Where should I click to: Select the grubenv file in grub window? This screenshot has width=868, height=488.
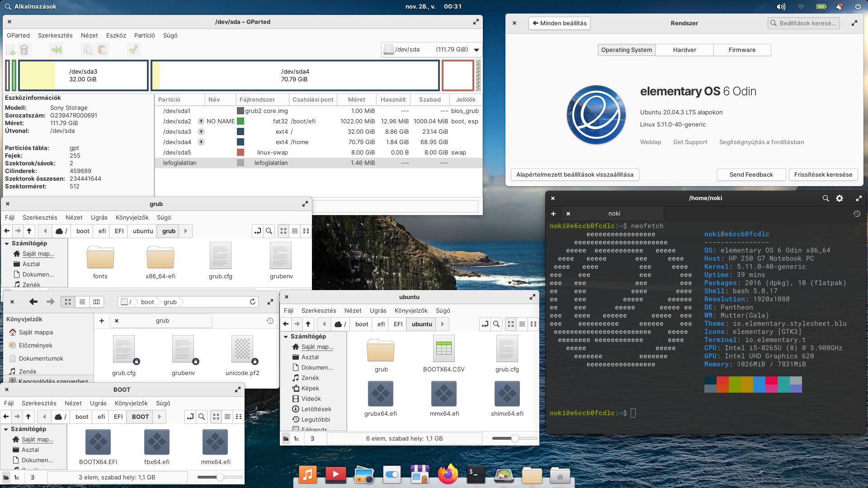click(281, 261)
